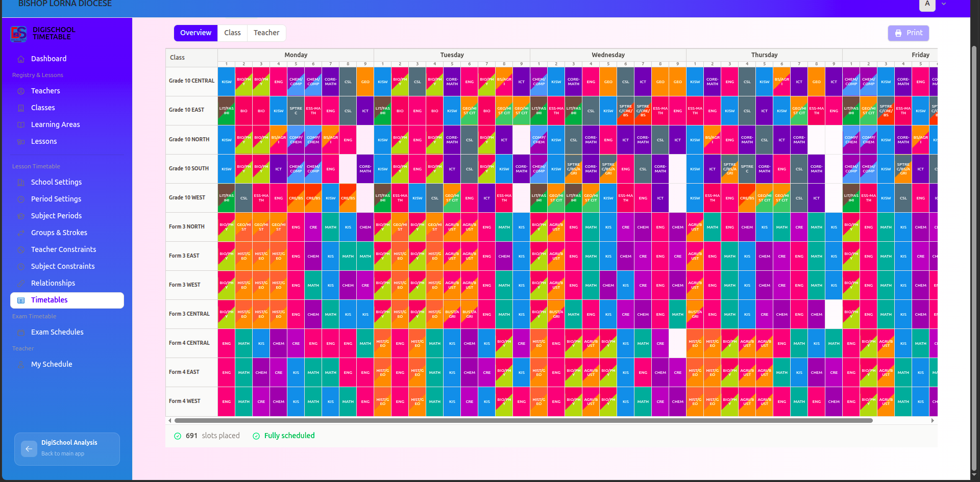Open My Schedule link
The image size is (980, 482).
pyautogui.click(x=67, y=364)
